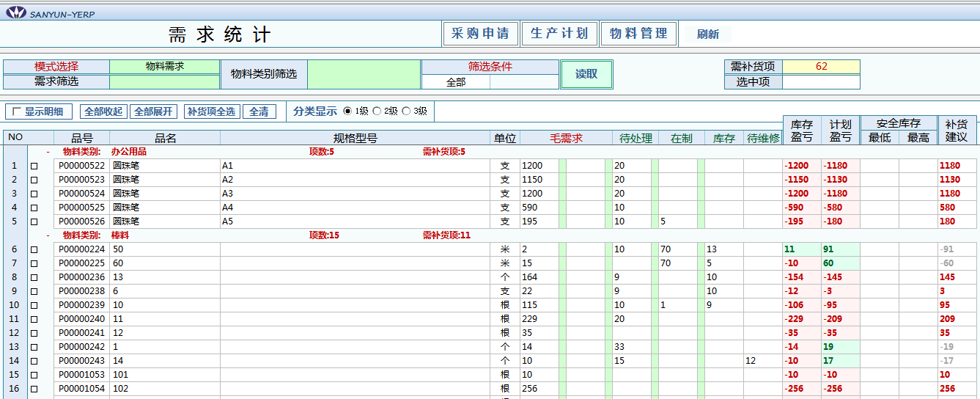
Task: Click the 读取 button
Action: (x=586, y=74)
